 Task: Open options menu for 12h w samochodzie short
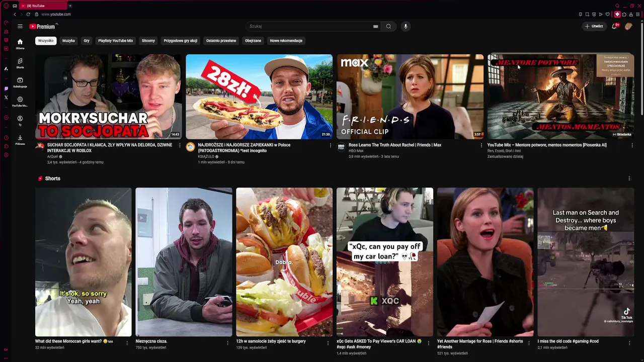click(328, 343)
